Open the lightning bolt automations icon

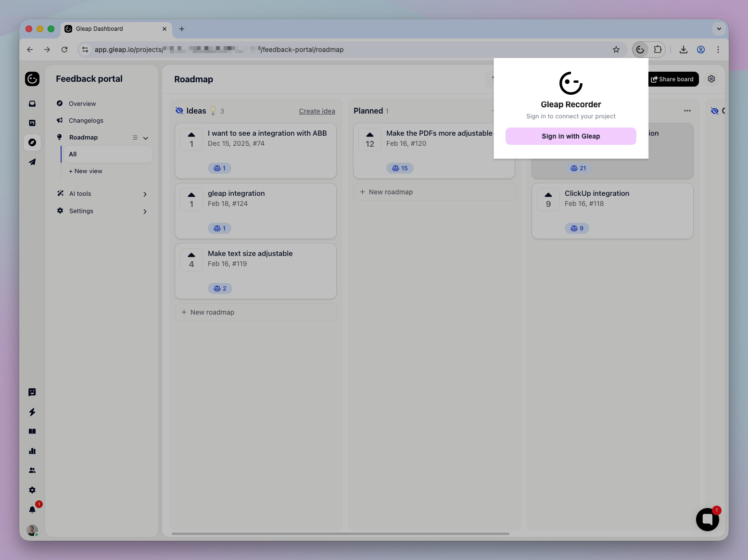click(32, 412)
